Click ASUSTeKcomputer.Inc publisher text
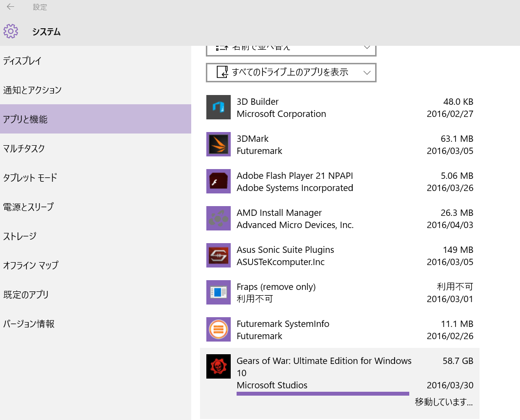 pyautogui.click(x=280, y=262)
